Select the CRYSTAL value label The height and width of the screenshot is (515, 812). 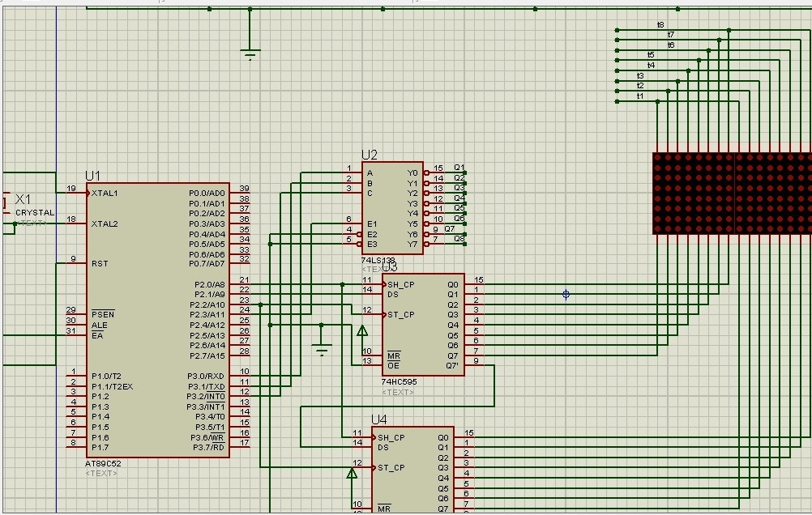[x=35, y=213]
